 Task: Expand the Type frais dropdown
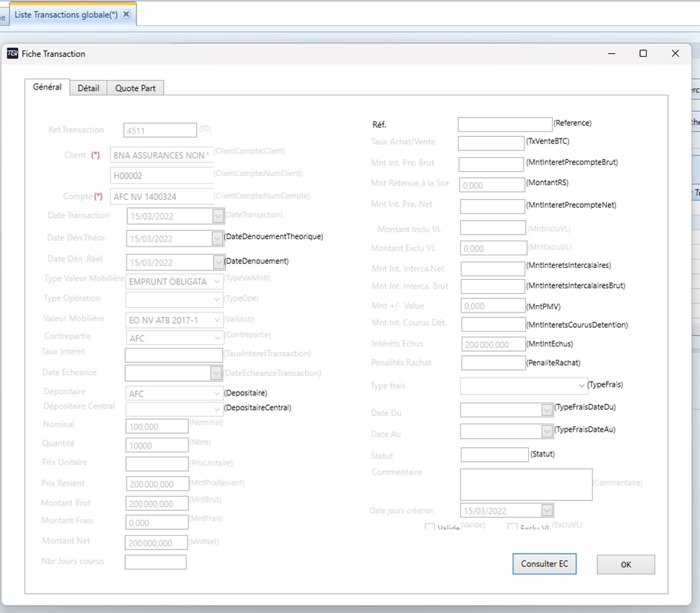pos(581,386)
